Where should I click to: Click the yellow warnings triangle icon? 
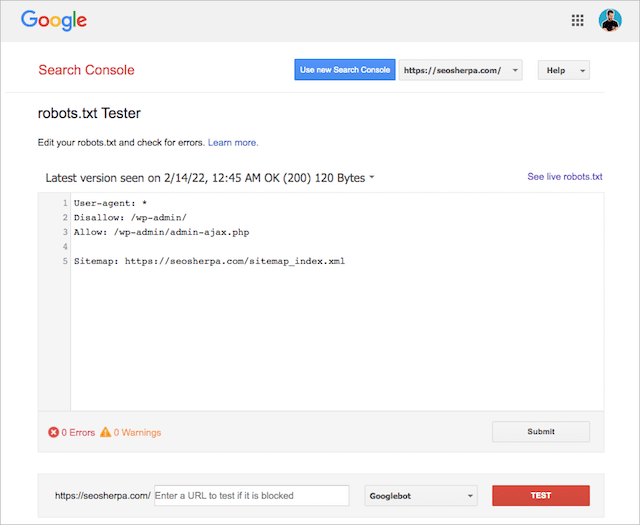pyautogui.click(x=105, y=432)
